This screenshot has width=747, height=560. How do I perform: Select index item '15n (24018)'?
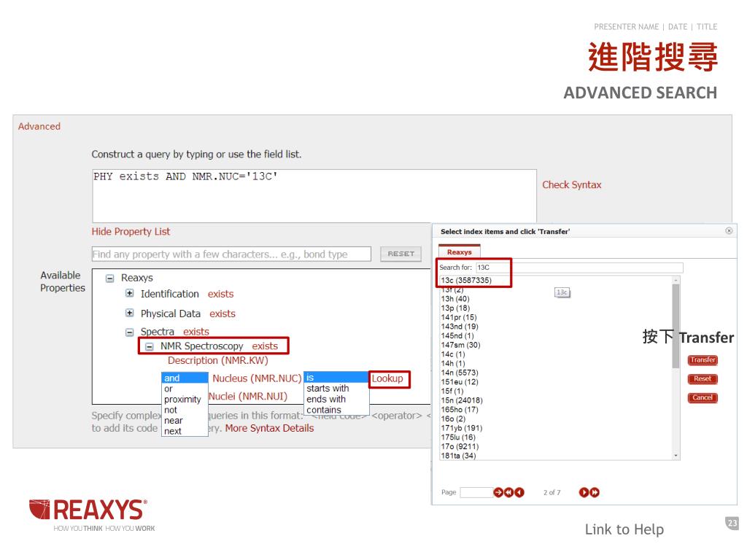pyautogui.click(x=462, y=400)
